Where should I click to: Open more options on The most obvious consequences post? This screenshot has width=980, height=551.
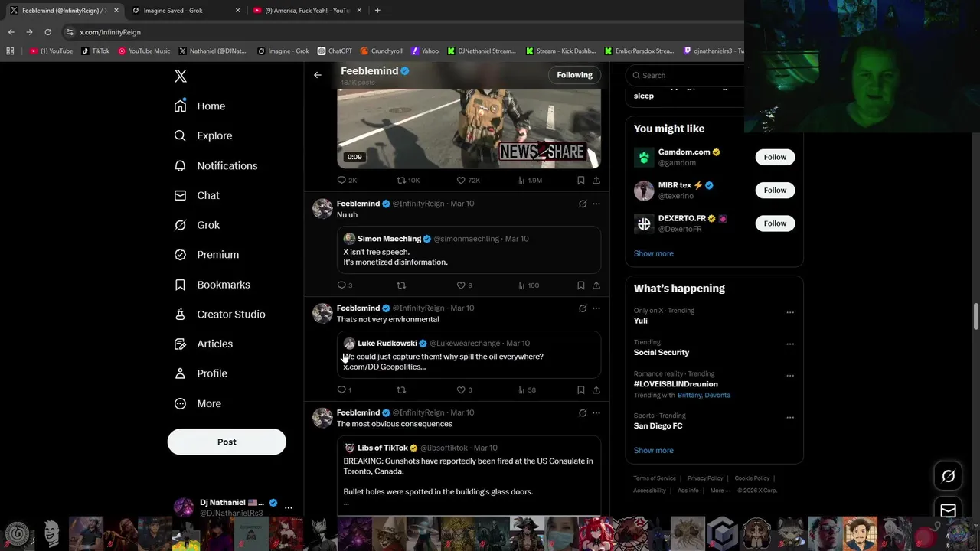pyautogui.click(x=596, y=413)
